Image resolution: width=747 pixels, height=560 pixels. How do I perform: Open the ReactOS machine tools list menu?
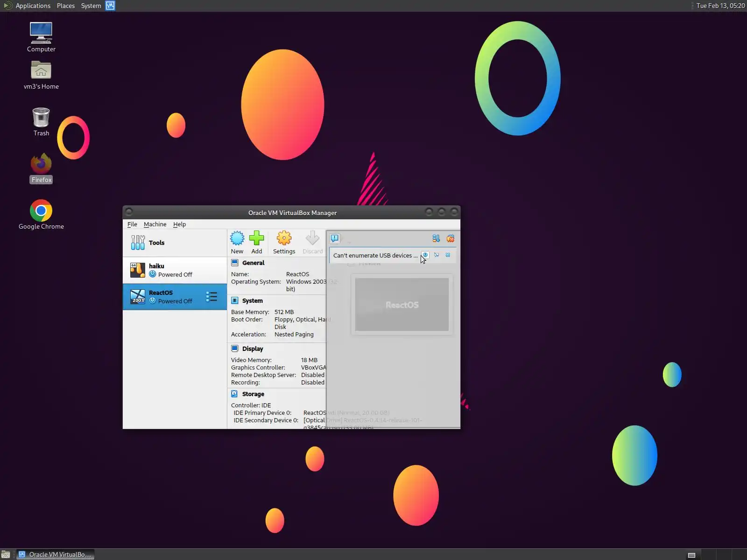coord(211,297)
